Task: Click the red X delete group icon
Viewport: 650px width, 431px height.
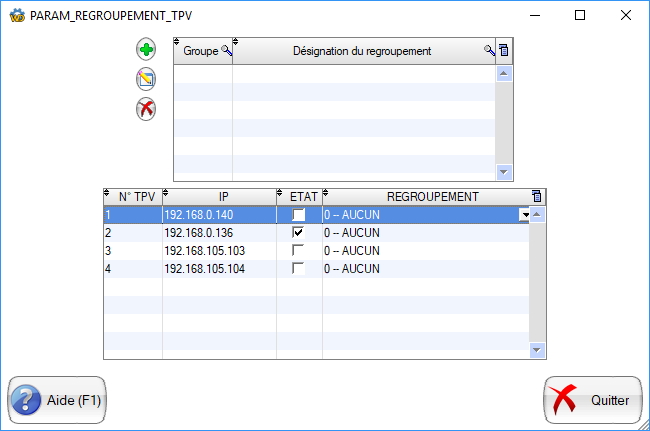Action: (146, 109)
